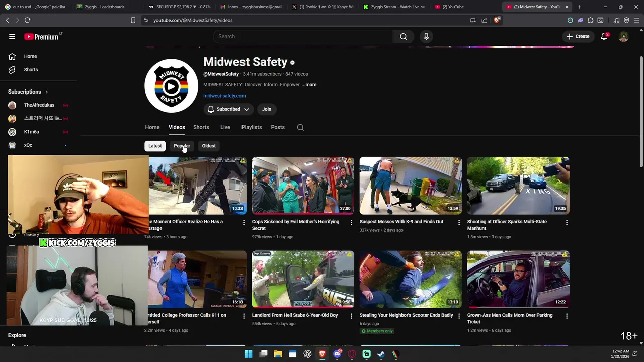Click the YouTube search input field

(x=303, y=36)
